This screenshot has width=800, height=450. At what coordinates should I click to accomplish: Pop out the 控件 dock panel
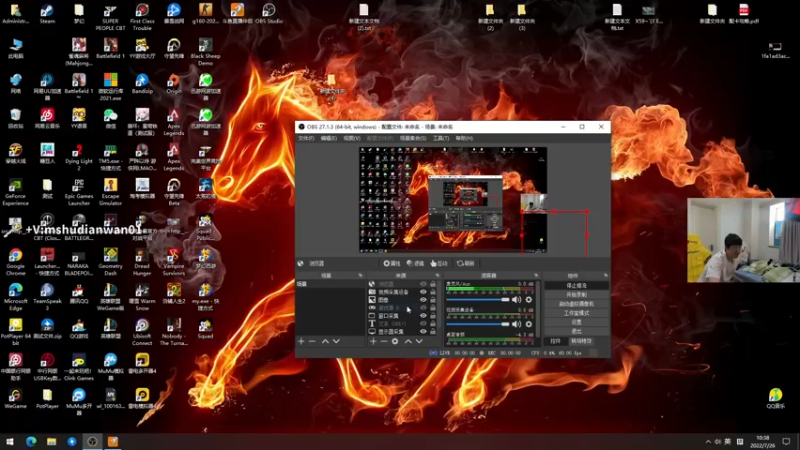pyautogui.click(x=606, y=276)
